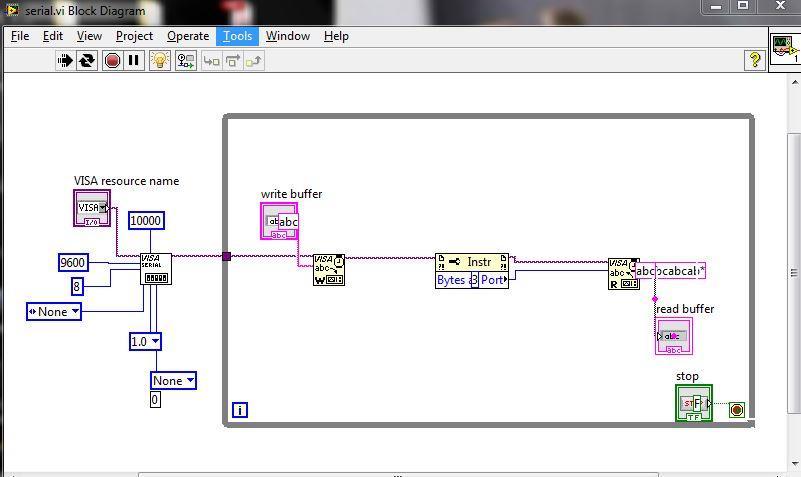Screen dimensions: 801x477
Task: Click the Run arrow button
Action: 65,61
